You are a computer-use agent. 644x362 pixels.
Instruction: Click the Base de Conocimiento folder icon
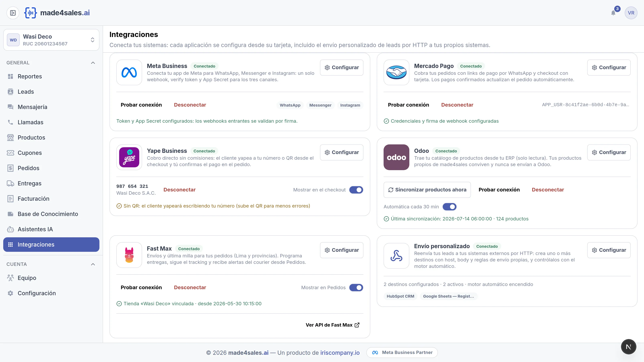pos(10,214)
